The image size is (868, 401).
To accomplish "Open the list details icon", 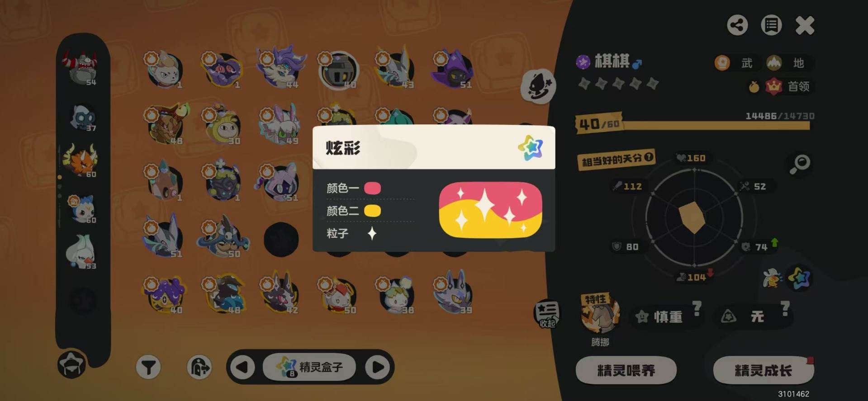I will pos(771,25).
